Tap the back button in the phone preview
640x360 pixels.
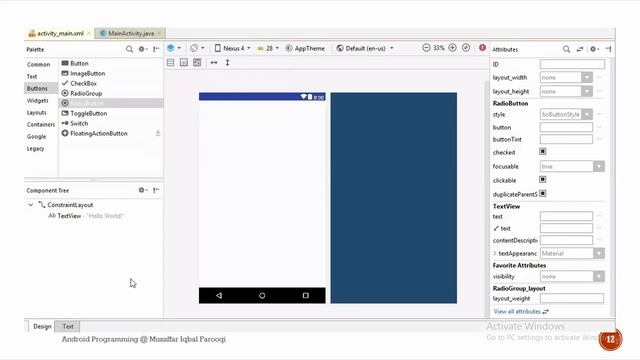click(x=219, y=296)
